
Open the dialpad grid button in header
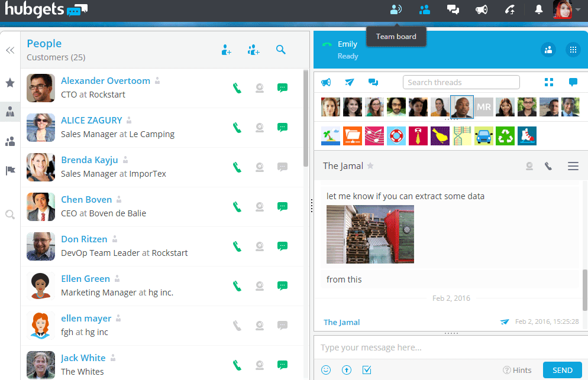tap(573, 50)
